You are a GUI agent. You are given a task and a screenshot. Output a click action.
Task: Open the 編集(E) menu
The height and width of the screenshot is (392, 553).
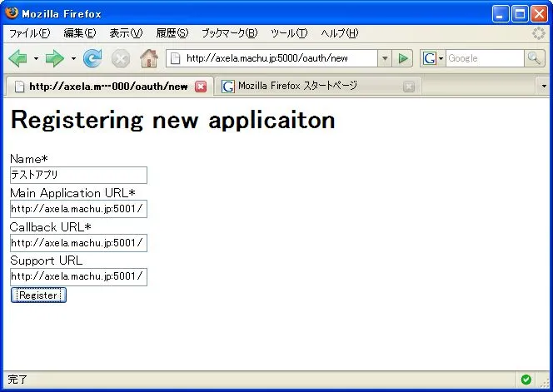point(80,33)
